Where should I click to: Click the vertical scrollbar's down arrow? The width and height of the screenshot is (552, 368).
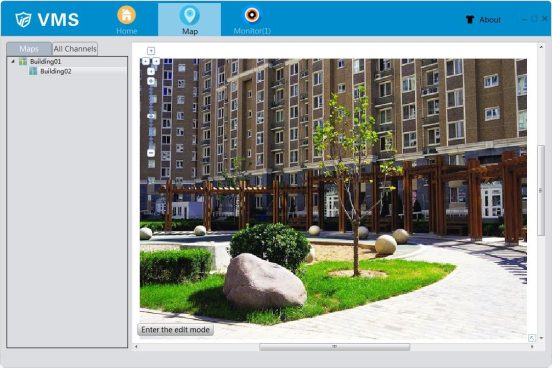pyautogui.click(x=541, y=338)
